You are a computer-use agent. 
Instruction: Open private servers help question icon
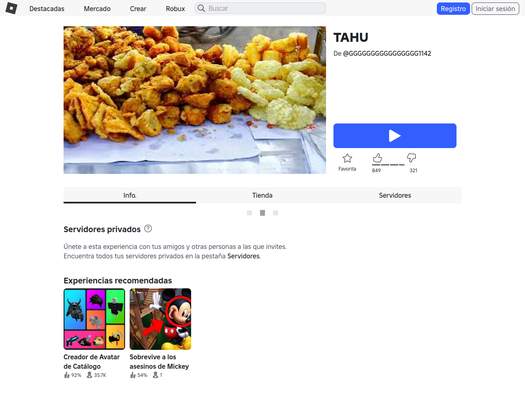click(148, 228)
